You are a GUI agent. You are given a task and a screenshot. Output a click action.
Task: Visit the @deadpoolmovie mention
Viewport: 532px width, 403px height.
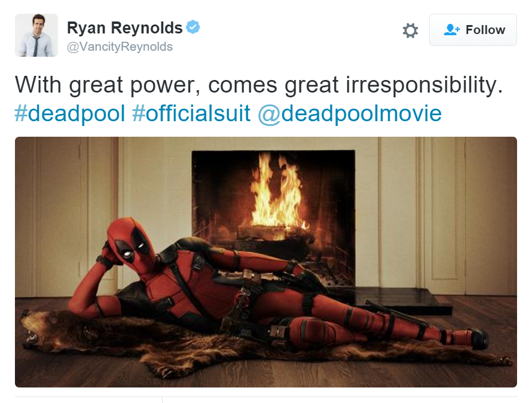(350, 113)
